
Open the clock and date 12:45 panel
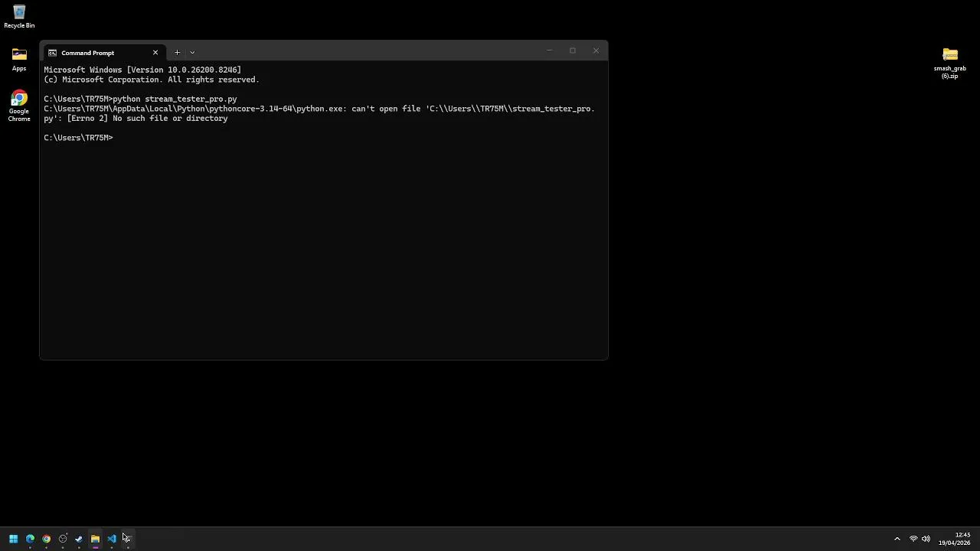point(955,539)
